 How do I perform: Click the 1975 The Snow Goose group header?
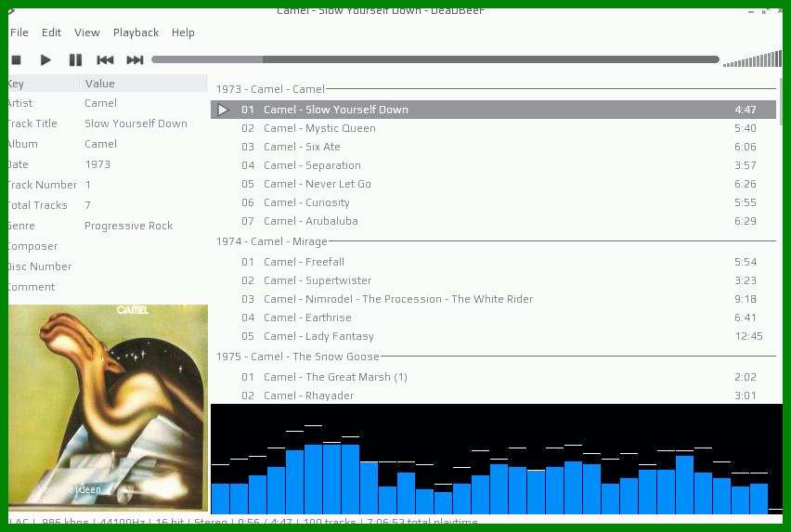pyautogui.click(x=493, y=357)
